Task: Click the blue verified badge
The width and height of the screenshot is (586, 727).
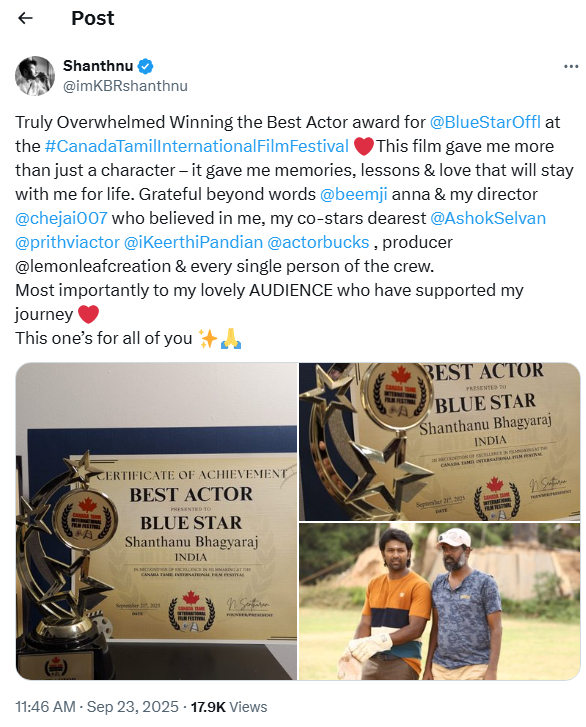Action: click(x=146, y=66)
